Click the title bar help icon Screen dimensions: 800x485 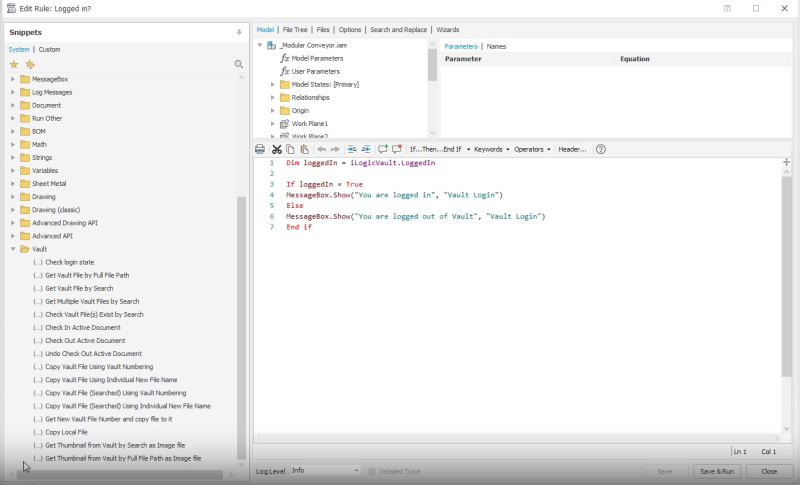click(x=728, y=8)
